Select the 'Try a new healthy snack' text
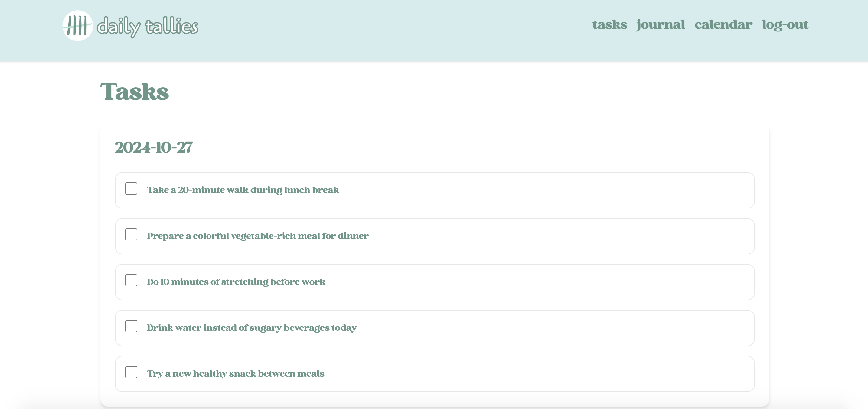 (235, 374)
